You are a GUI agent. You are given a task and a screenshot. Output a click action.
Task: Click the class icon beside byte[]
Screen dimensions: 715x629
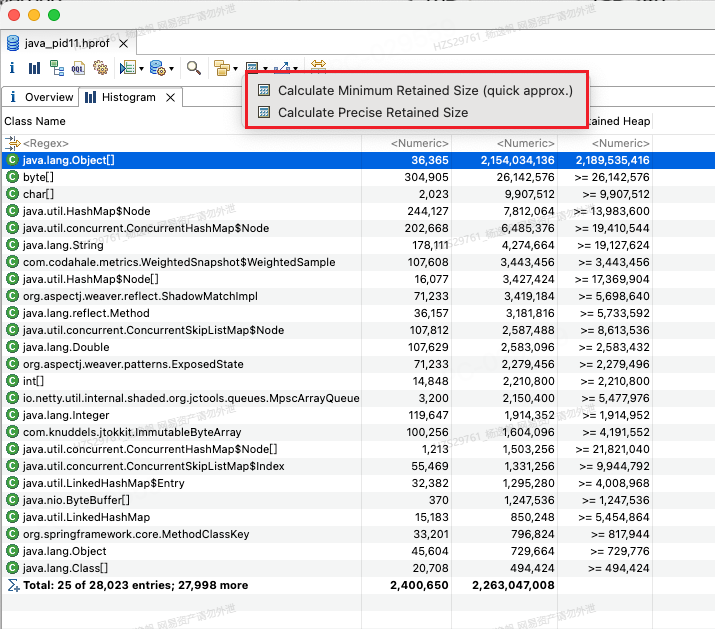tap(12, 177)
